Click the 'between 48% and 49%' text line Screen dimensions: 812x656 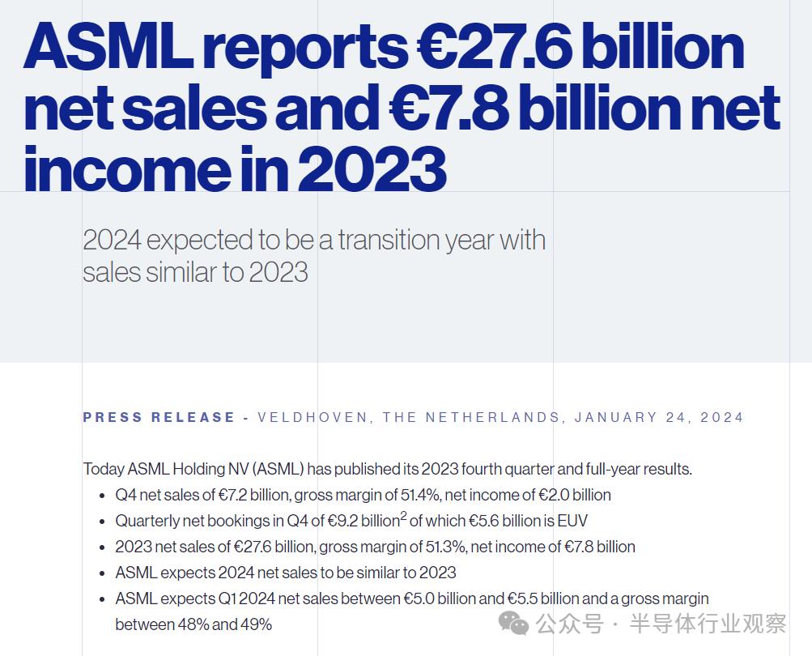[x=193, y=624]
